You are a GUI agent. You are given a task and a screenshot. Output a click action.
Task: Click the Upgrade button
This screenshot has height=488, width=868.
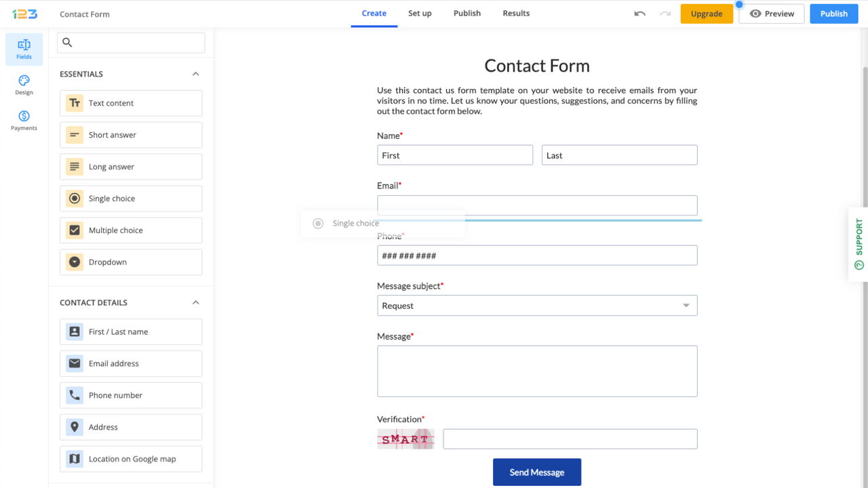pyautogui.click(x=707, y=13)
